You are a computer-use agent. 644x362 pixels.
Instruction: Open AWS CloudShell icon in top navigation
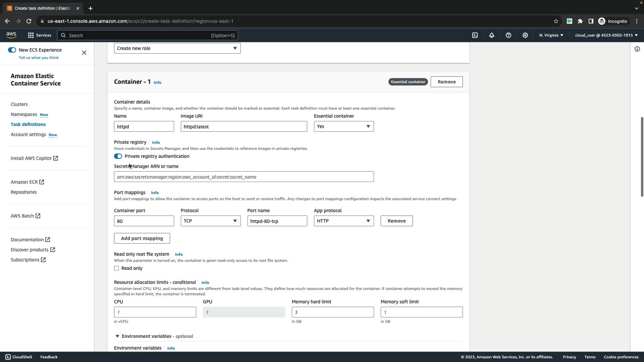pos(475,35)
